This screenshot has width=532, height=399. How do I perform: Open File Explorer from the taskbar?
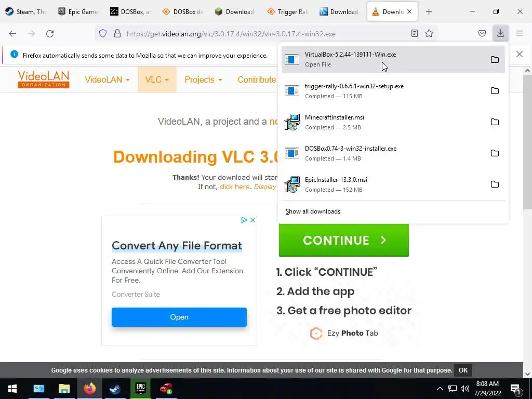click(64, 389)
